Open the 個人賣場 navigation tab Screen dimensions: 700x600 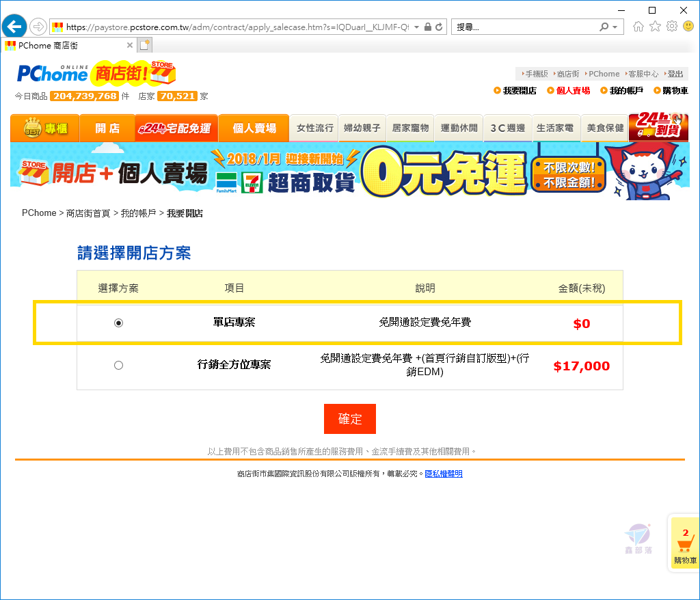(x=254, y=128)
